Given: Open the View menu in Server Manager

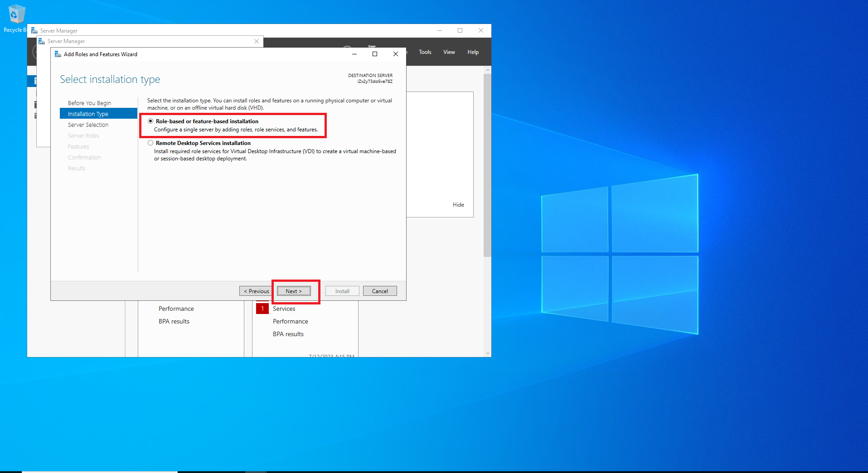Looking at the screenshot, I should coord(449,52).
